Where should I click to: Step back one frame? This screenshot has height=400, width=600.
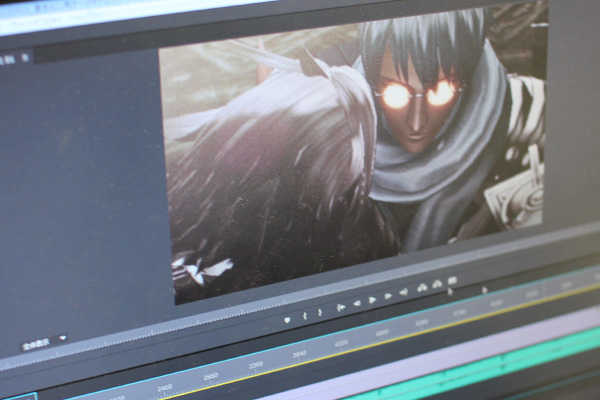tap(357, 304)
